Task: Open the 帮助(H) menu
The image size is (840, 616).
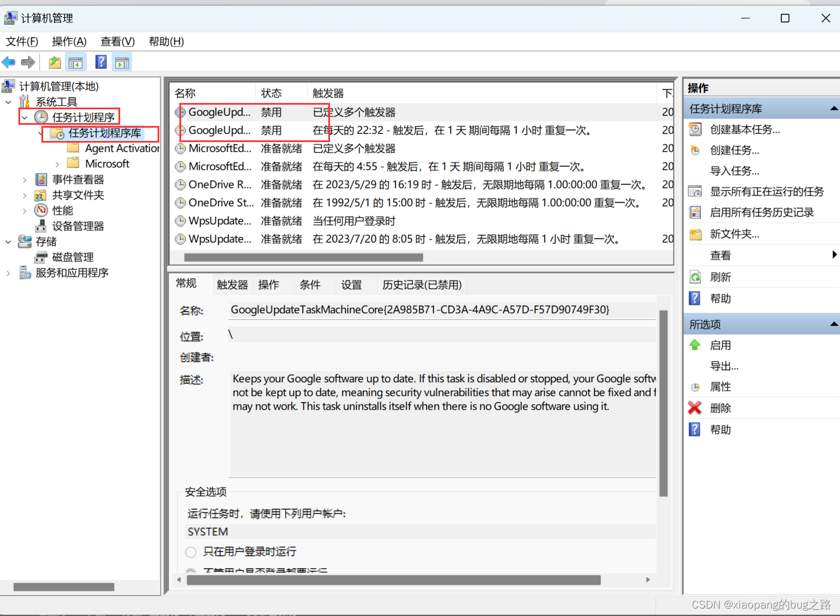Action: click(166, 41)
